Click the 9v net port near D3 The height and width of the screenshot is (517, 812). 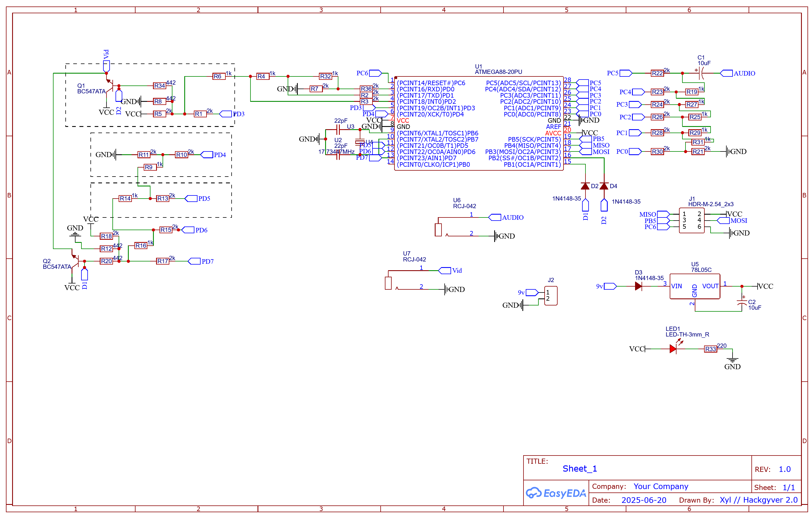click(610, 286)
